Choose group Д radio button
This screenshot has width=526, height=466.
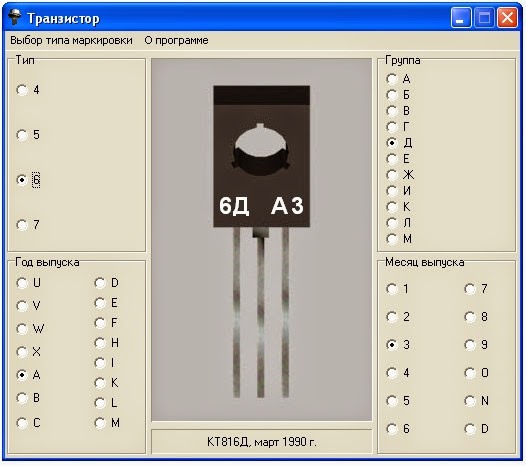pyautogui.click(x=392, y=143)
